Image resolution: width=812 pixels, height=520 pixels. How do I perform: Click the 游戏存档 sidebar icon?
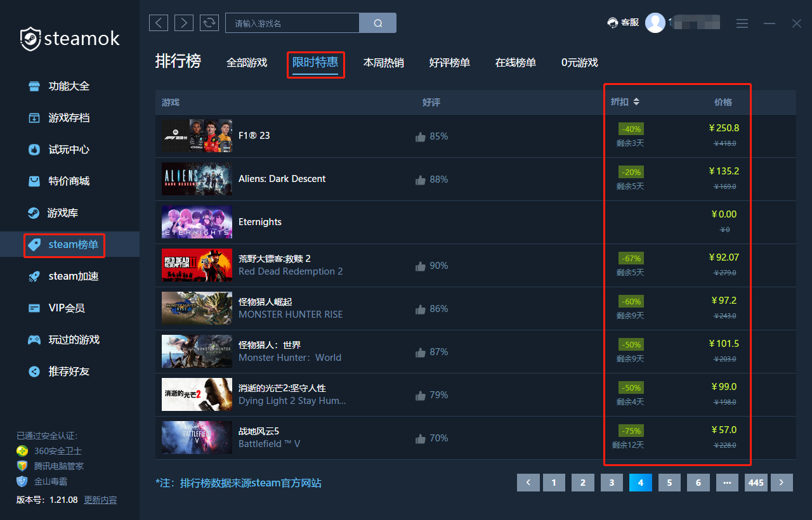pos(34,118)
